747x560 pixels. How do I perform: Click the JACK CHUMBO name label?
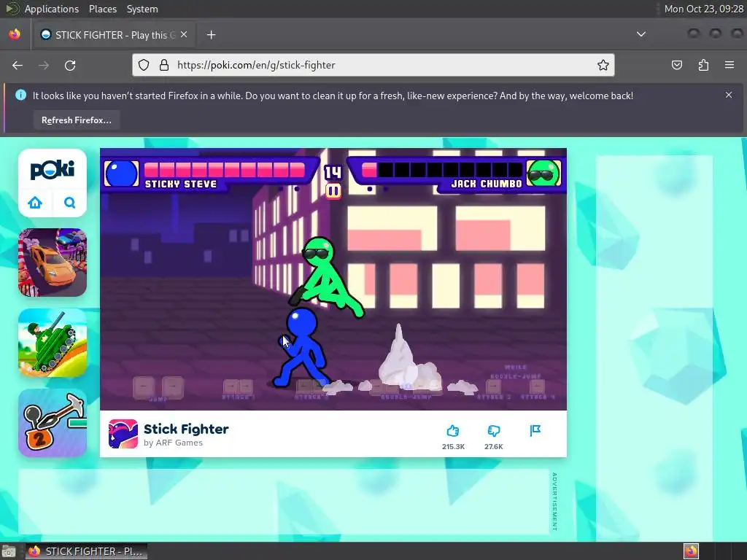pyautogui.click(x=487, y=184)
